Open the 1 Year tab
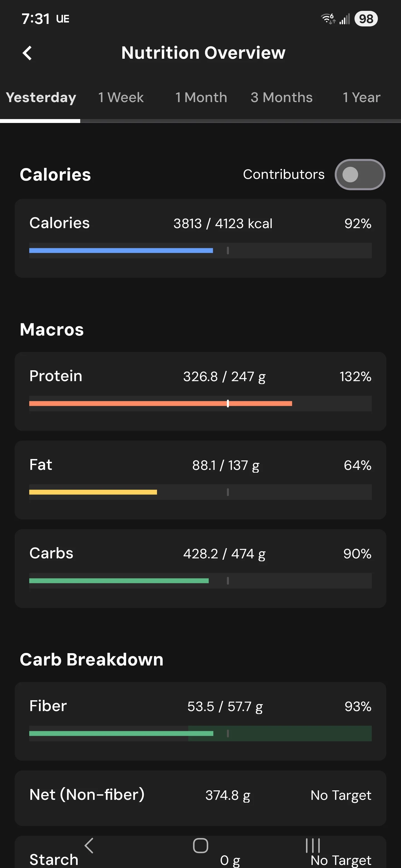The height and width of the screenshot is (868, 401). 361,97
